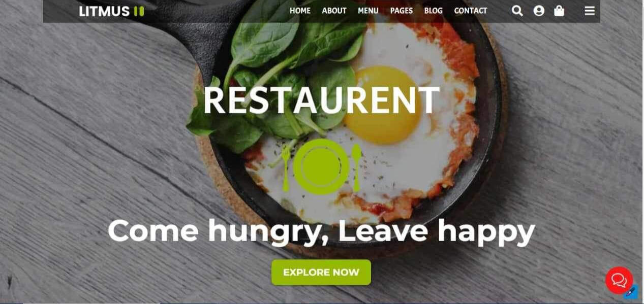Click the Come hungry, Leave happy tagline
The width and height of the screenshot is (644, 304).
tap(321, 231)
